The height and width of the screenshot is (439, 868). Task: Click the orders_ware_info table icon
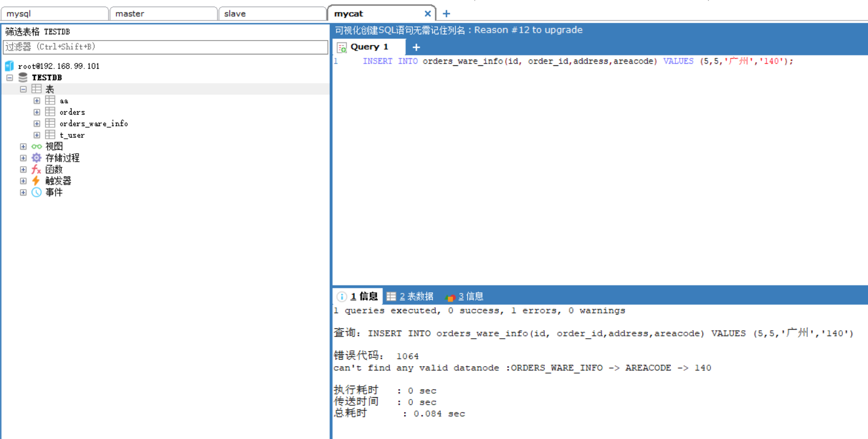pyautogui.click(x=50, y=123)
